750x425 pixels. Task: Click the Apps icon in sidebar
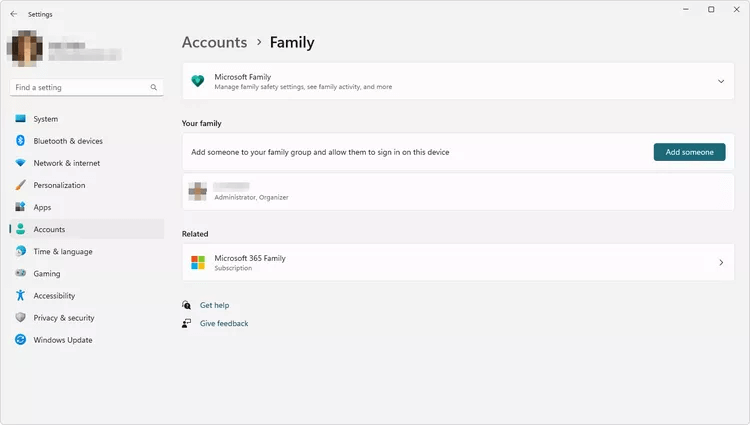pos(20,207)
